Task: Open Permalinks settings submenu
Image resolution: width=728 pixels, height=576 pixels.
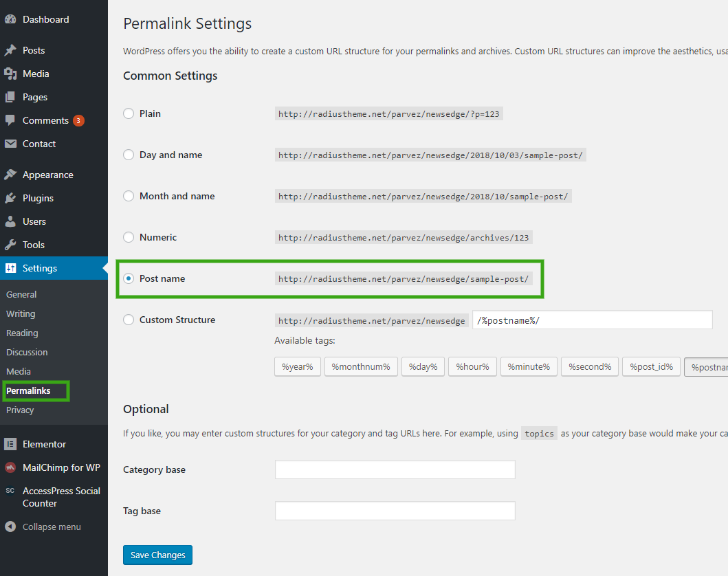Action: pyautogui.click(x=28, y=391)
